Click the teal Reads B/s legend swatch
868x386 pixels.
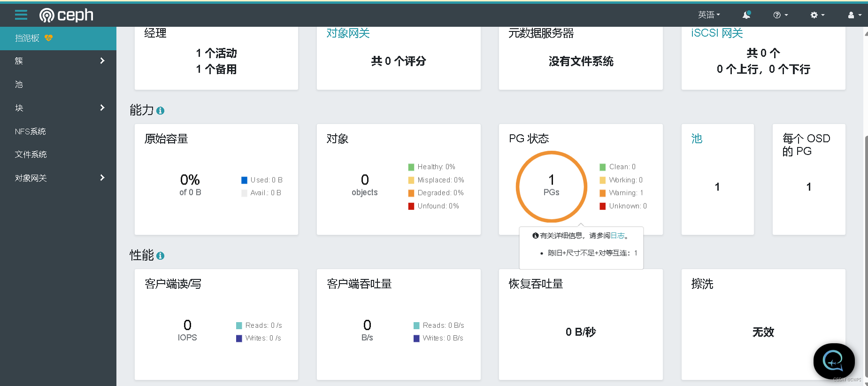(x=416, y=326)
